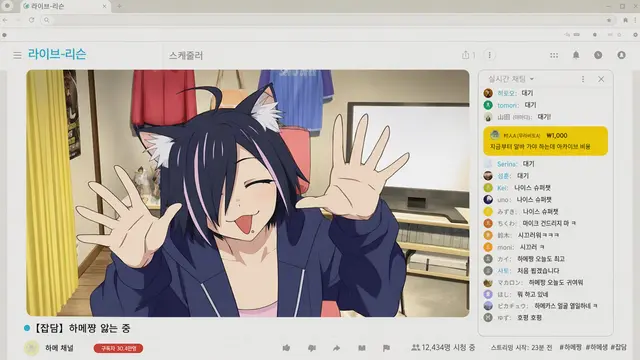Click the #하메짱 hashtag
Viewport: 640px width, 360px height.
(570, 347)
